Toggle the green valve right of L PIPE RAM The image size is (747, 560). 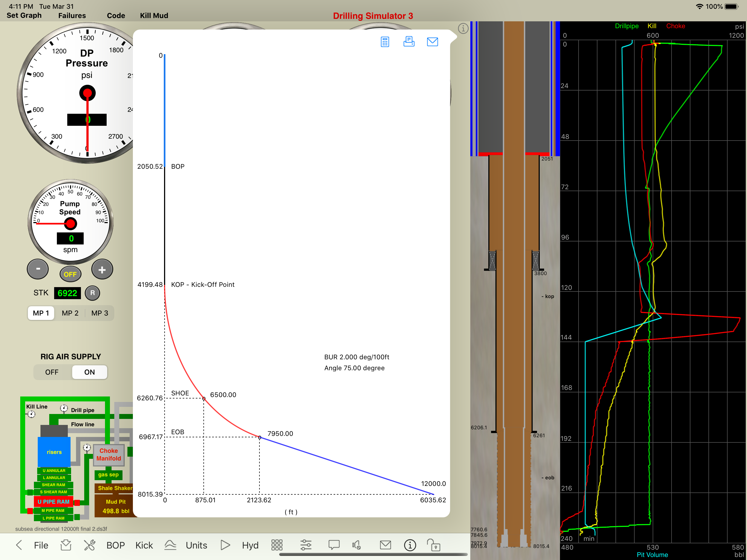tap(77, 517)
